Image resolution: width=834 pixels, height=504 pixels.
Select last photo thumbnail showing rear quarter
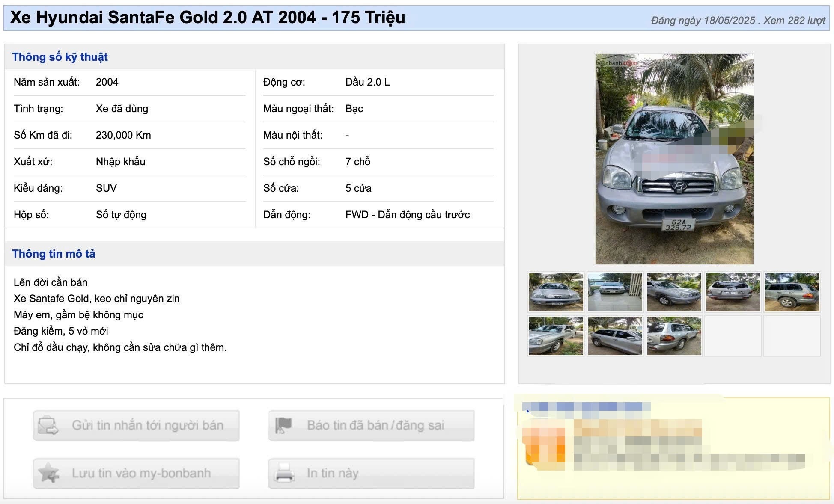pos(674,336)
